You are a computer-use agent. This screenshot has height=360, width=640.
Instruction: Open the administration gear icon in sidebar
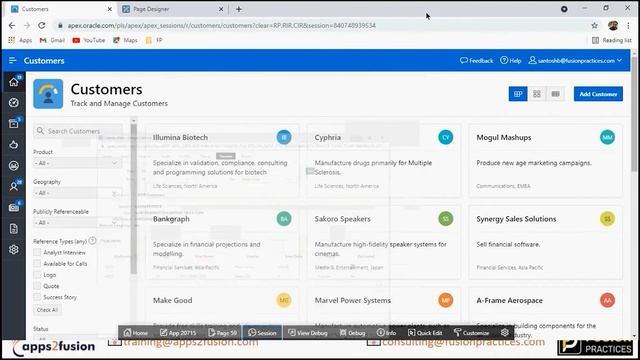(x=13, y=249)
